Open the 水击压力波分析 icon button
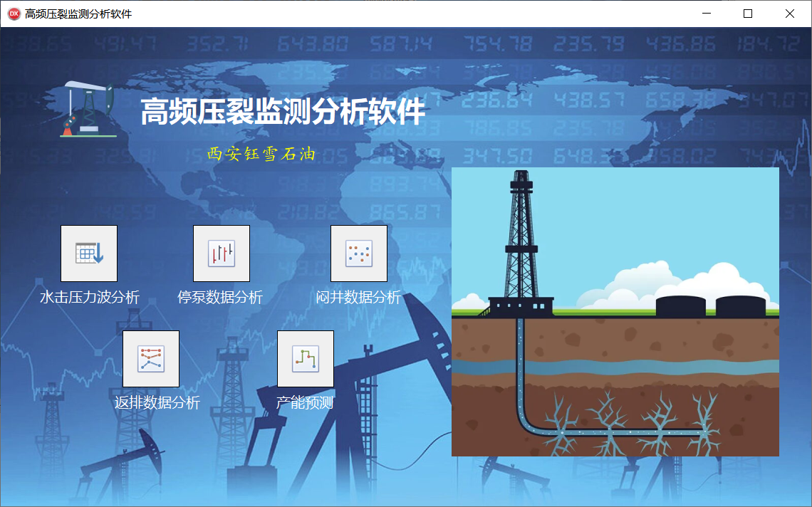This screenshot has width=812, height=507. [x=89, y=254]
